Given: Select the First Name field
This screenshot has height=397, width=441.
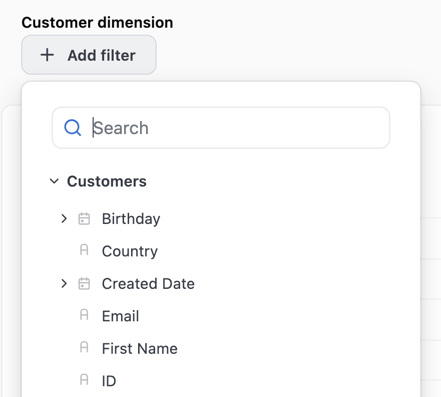Looking at the screenshot, I should pyautogui.click(x=140, y=349).
